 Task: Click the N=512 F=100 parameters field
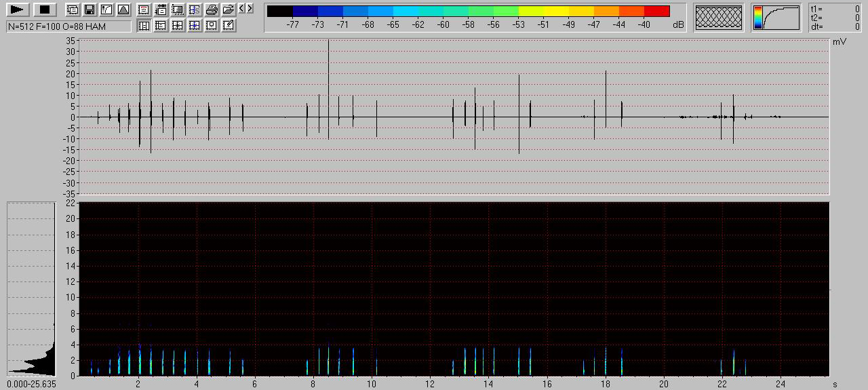tap(68, 26)
